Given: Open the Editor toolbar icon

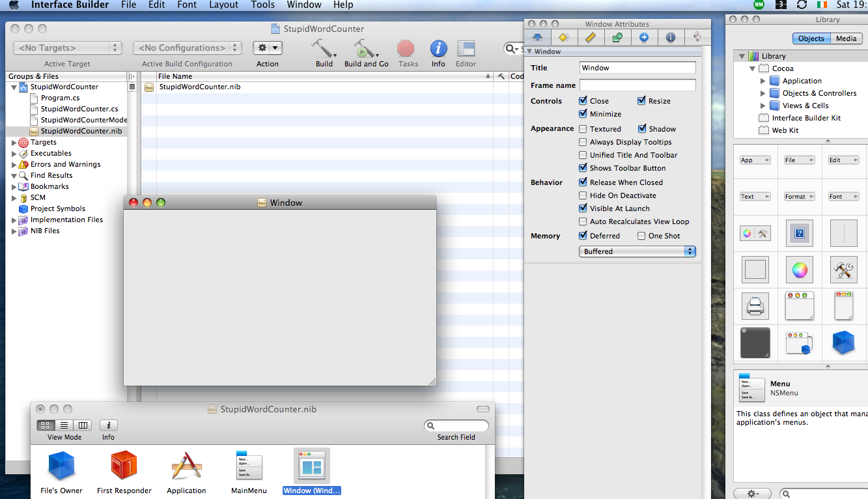Looking at the screenshot, I should click(x=466, y=49).
